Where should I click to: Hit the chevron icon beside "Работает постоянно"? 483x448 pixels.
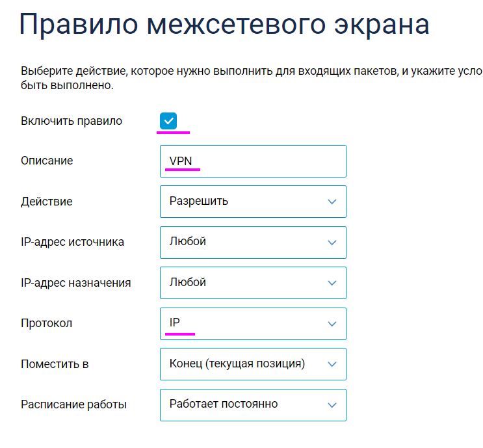pyautogui.click(x=332, y=405)
